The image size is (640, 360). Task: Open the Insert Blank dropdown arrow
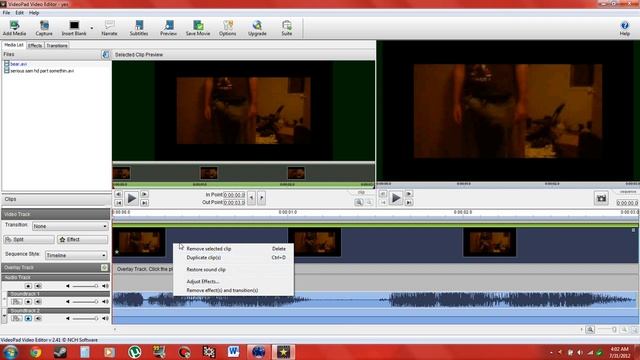(92, 28)
